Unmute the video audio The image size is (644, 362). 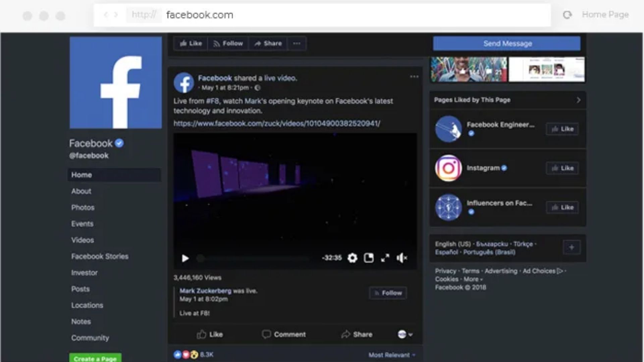(x=402, y=258)
